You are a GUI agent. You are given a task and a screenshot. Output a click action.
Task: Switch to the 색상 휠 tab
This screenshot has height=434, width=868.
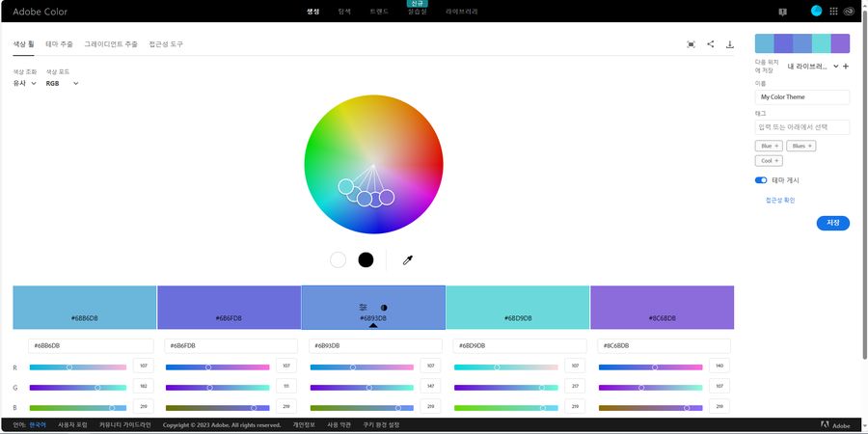(x=23, y=44)
